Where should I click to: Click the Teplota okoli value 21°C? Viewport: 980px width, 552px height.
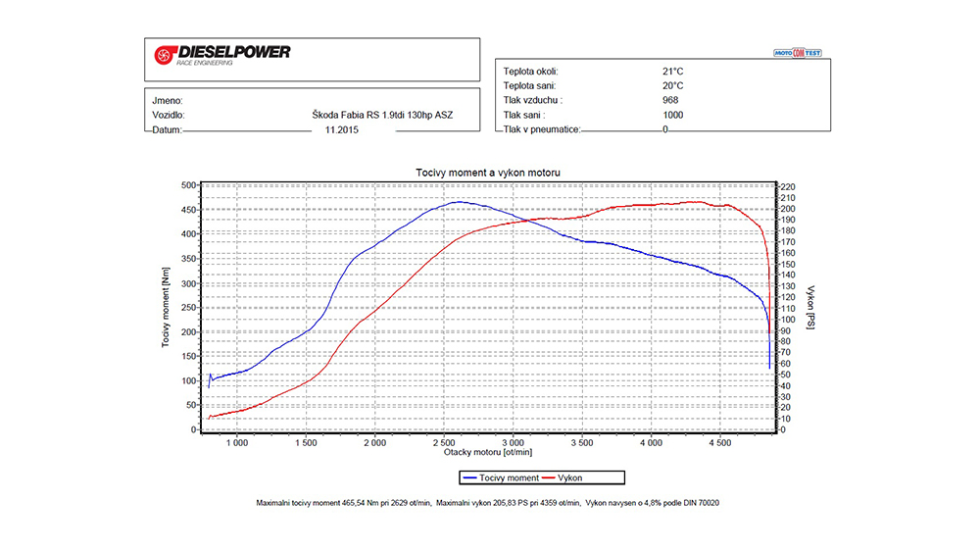tap(673, 72)
